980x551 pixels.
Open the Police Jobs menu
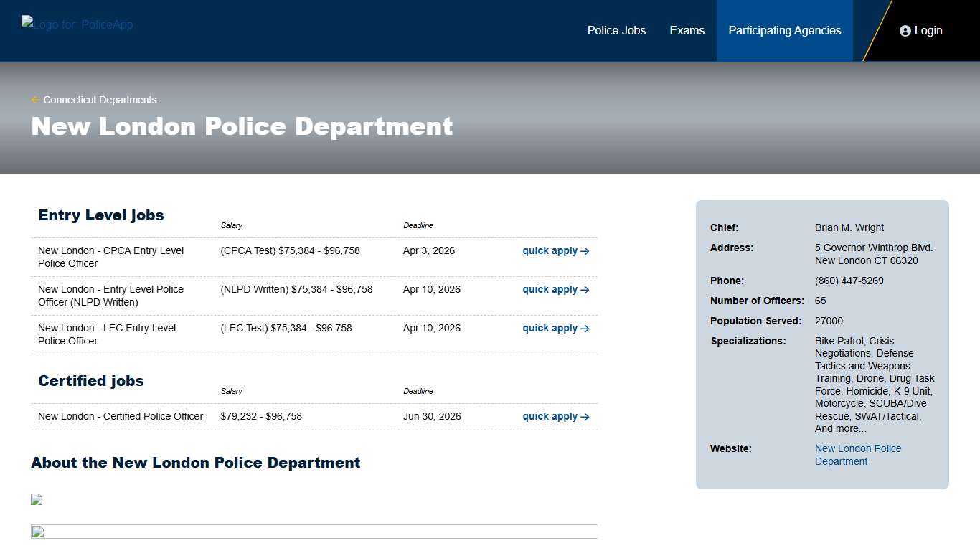click(x=616, y=30)
